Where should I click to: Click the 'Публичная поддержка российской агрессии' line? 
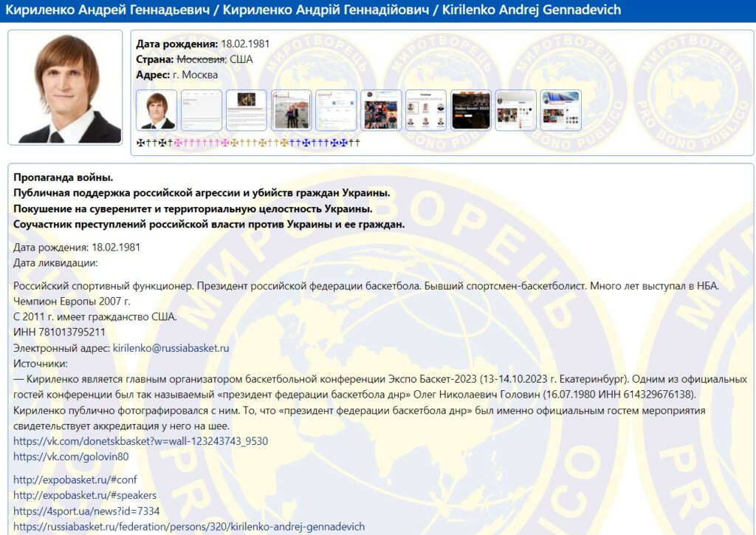[202, 193]
